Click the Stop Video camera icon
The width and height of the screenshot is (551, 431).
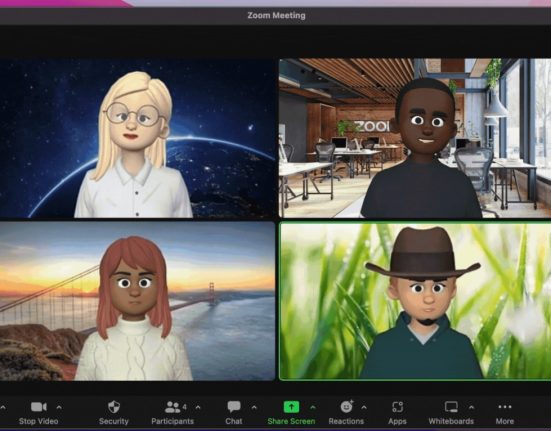point(39,407)
